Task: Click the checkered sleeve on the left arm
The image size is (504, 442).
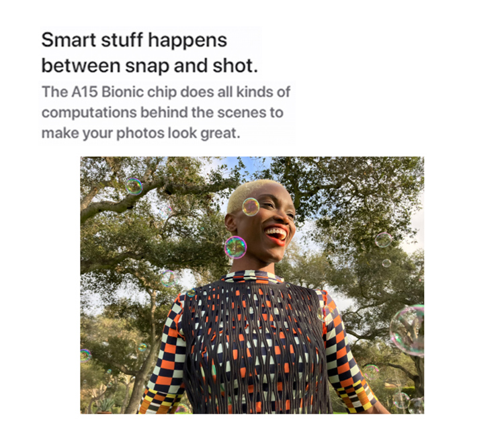Action: [164, 357]
